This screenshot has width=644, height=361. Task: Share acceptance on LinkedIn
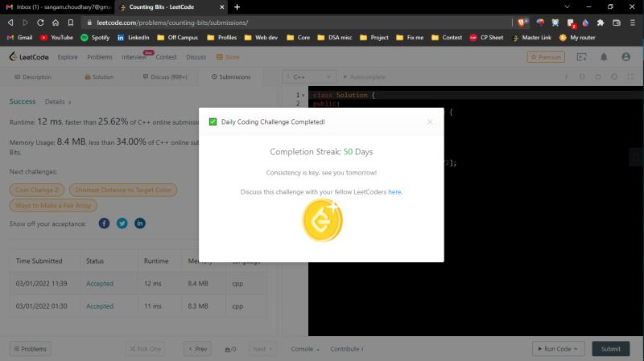pos(140,223)
